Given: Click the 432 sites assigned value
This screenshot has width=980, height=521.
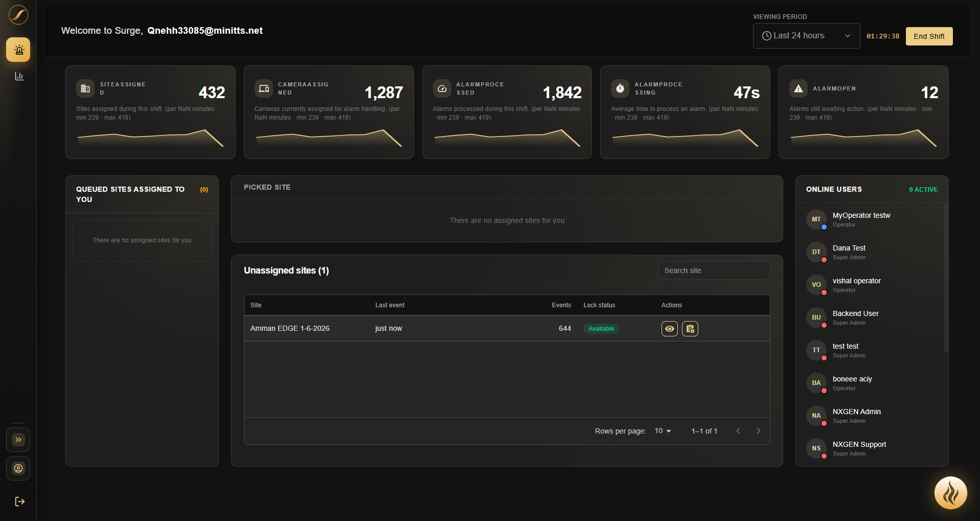Looking at the screenshot, I should tap(212, 93).
